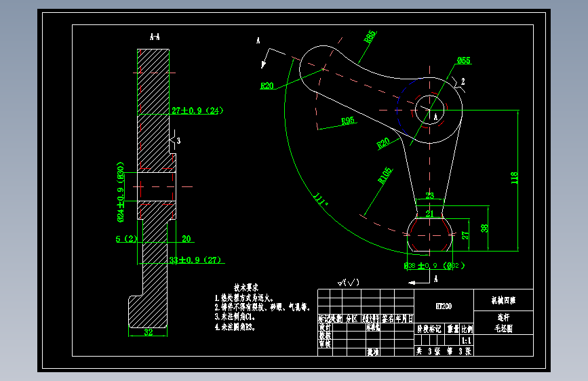Viewport: 588px width, 381px height.
Task: Pick the "R105" radius dimension text
Action: 385,176
